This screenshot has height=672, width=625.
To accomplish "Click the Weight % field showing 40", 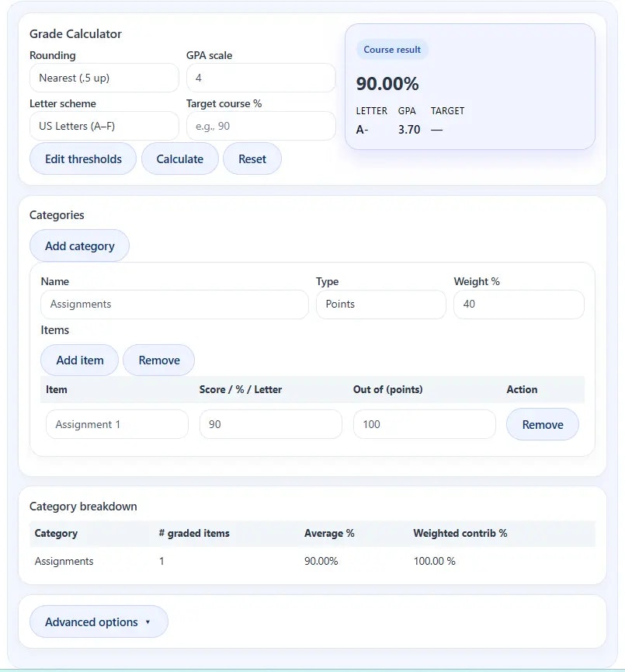I will (x=519, y=305).
